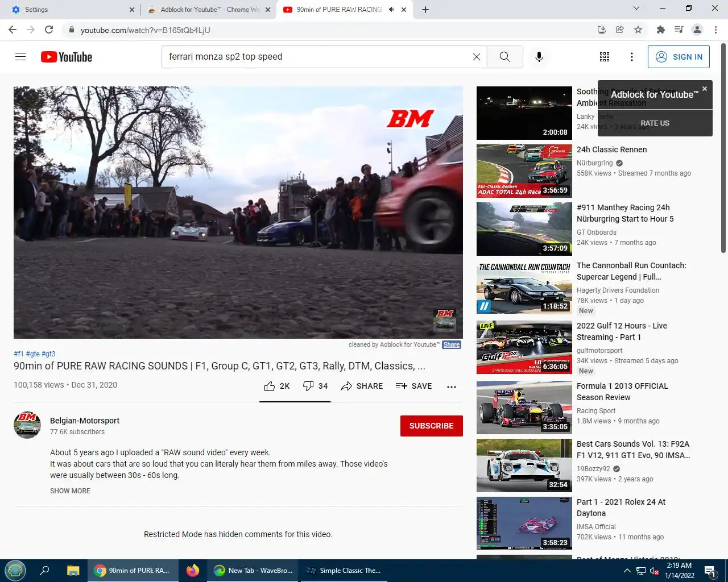Open 2022 Gulf 12 Hours thumbnail
Viewport: 728px width, 582px height.
point(524,347)
